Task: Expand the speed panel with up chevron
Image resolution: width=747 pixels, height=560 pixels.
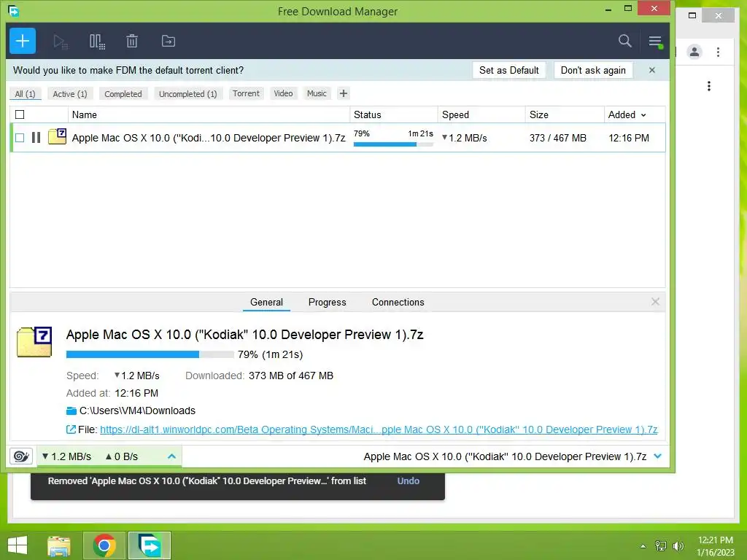Action: pos(172,456)
